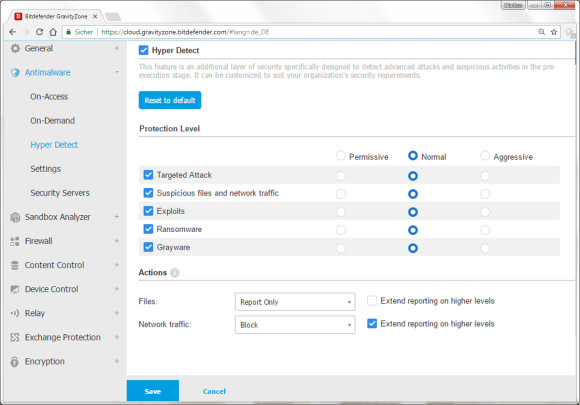Image resolution: width=580 pixels, height=405 pixels.
Task: Uncheck the Targeted Attack checkbox
Action: (x=148, y=175)
